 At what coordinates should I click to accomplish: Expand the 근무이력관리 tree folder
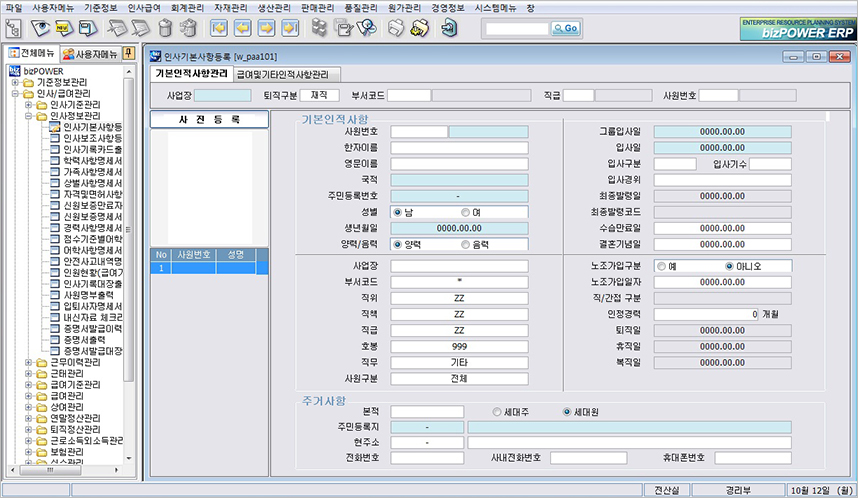tap(28, 362)
